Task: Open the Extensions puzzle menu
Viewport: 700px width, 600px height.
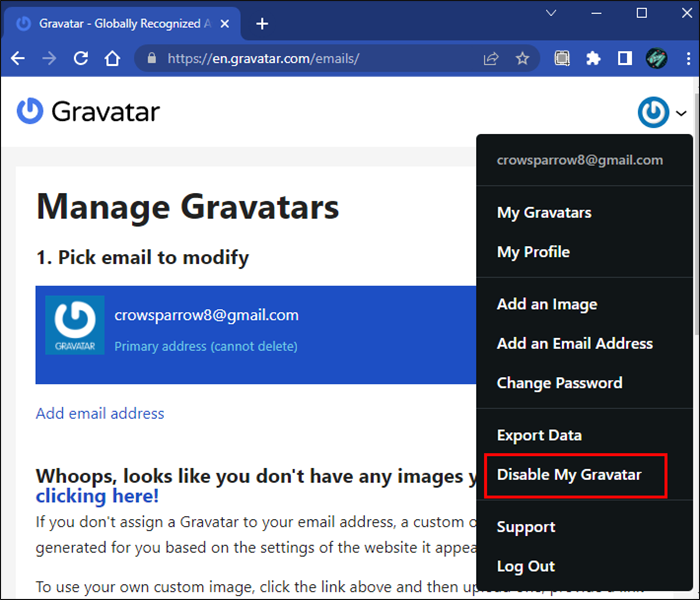Action: [x=593, y=58]
